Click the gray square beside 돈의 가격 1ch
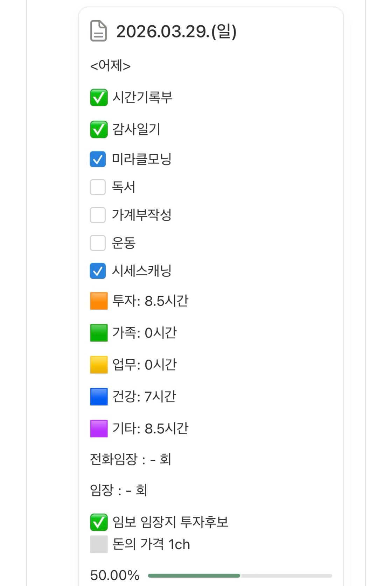Image resolution: width=392 pixels, height=586 pixels. tap(99, 544)
